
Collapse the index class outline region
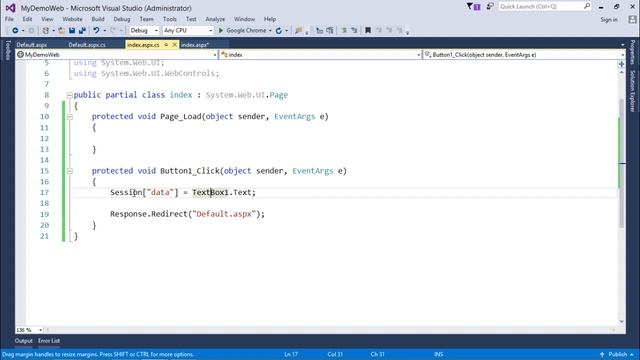(x=69, y=95)
